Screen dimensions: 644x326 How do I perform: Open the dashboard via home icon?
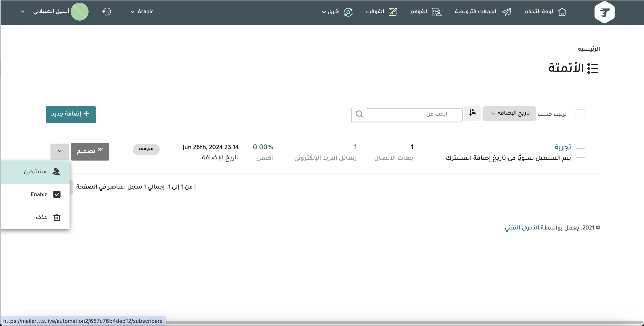[x=562, y=12]
